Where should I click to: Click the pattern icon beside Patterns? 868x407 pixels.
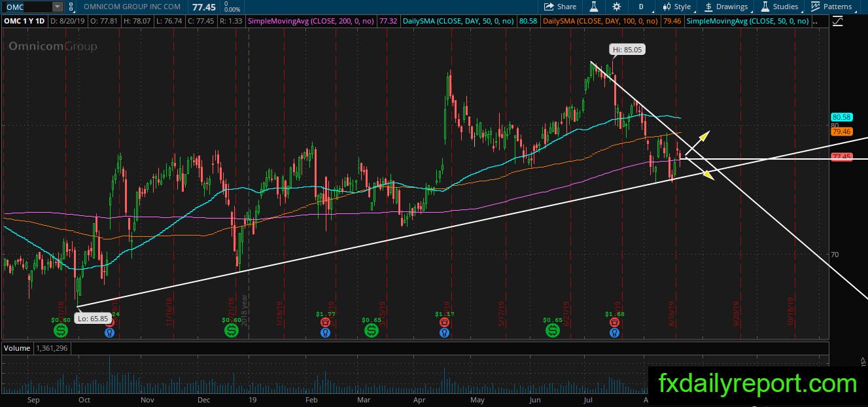(815, 7)
